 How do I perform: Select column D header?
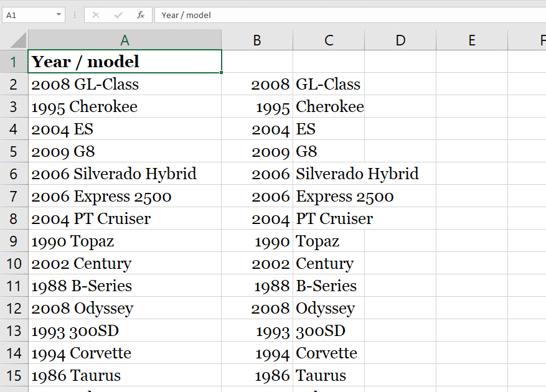pyautogui.click(x=400, y=39)
